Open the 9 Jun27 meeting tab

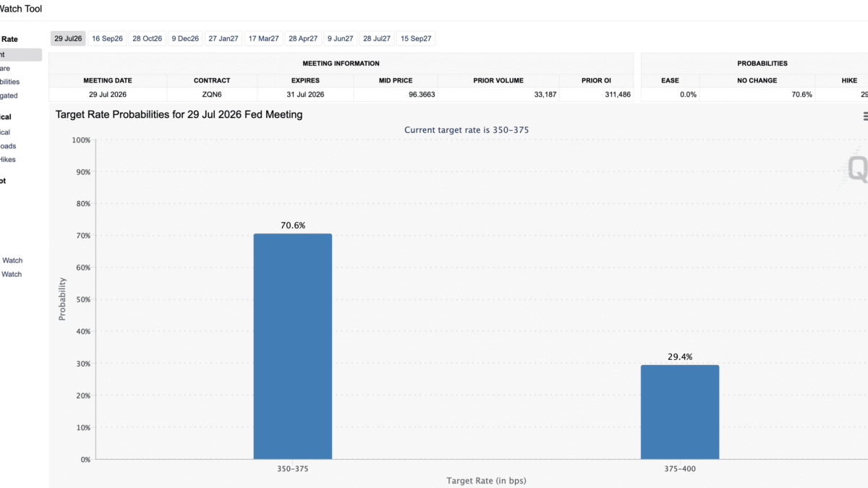[x=341, y=38]
